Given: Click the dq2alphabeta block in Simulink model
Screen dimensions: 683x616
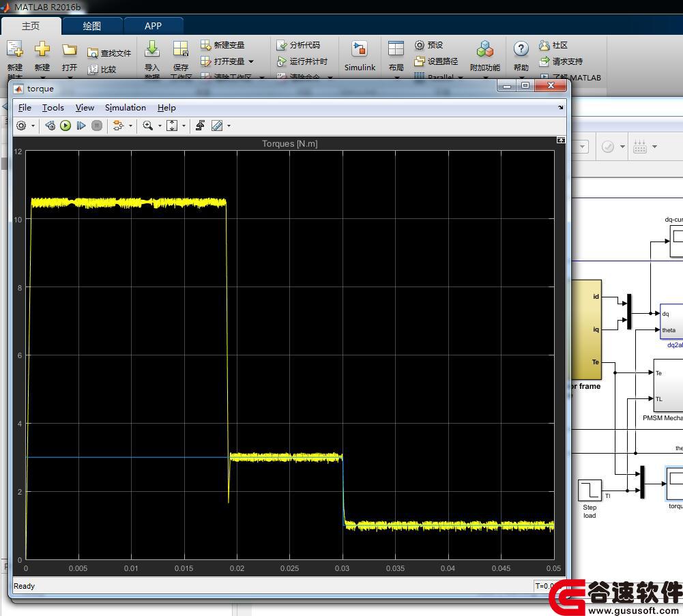Looking at the screenshot, I should pos(671,322).
